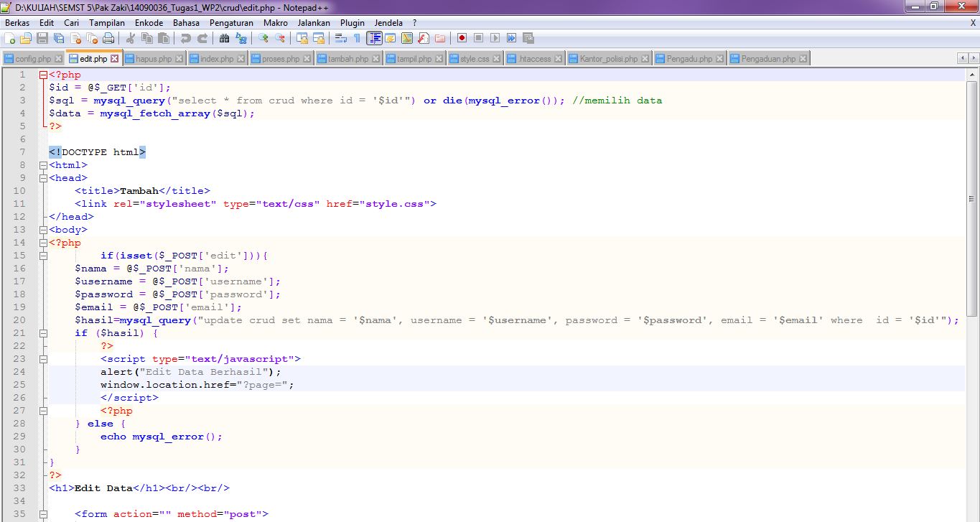
Task: Click the Undo arrow icon
Action: pyautogui.click(x=185, y=38)
